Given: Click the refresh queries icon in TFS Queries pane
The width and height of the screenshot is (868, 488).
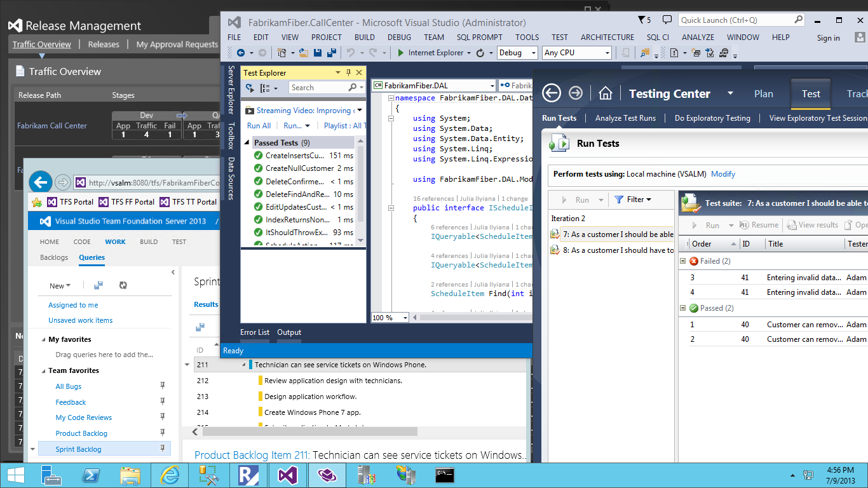Looking at the screenshot, I should point(123,286).
